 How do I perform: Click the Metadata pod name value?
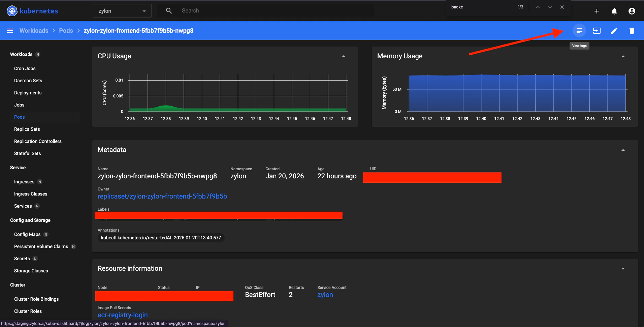click(x=157, y=176)
